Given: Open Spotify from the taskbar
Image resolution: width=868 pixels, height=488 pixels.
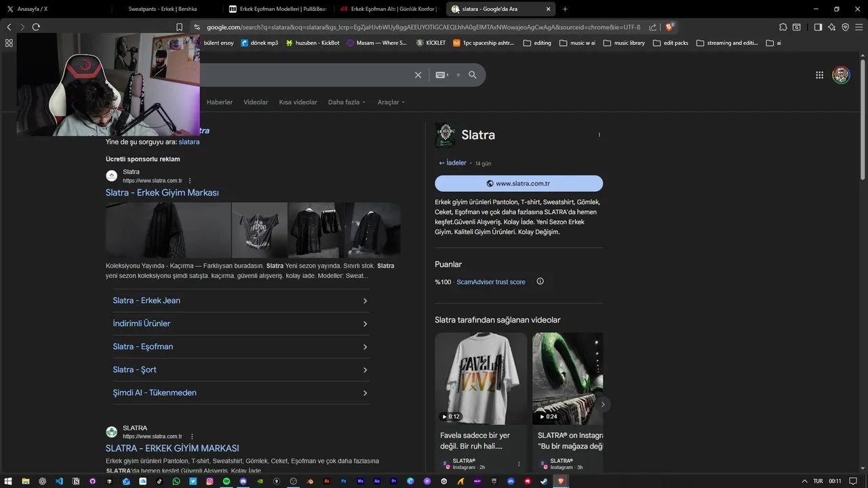Looking at the screenshot, I should point(226,481).
